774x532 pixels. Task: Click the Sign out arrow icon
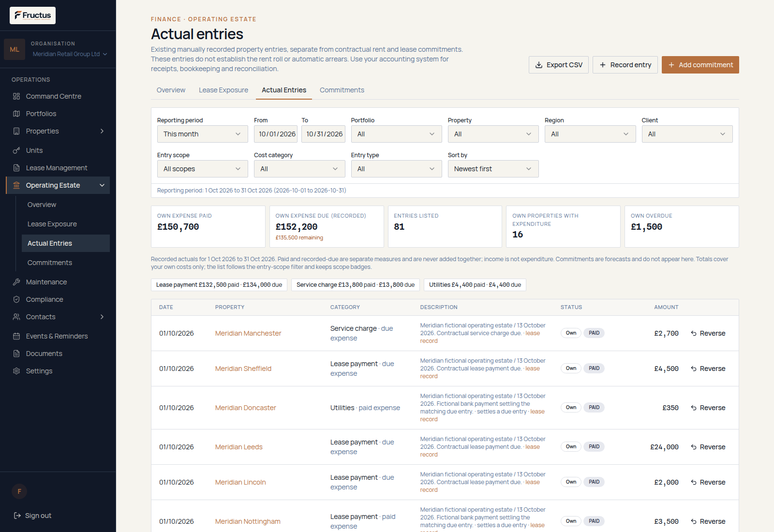coord(17,516)
